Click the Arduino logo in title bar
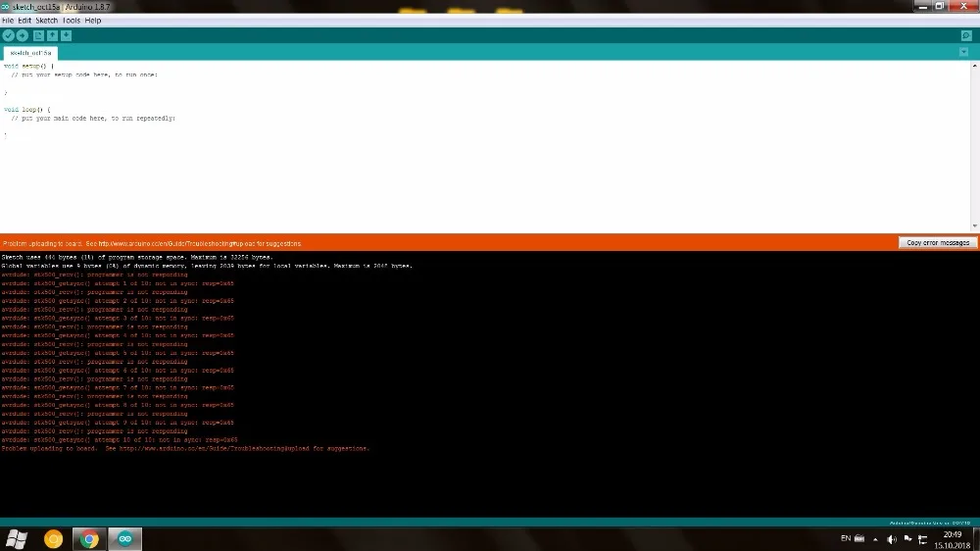Viewport: 980px width, 551px height. tap(6, 7)
